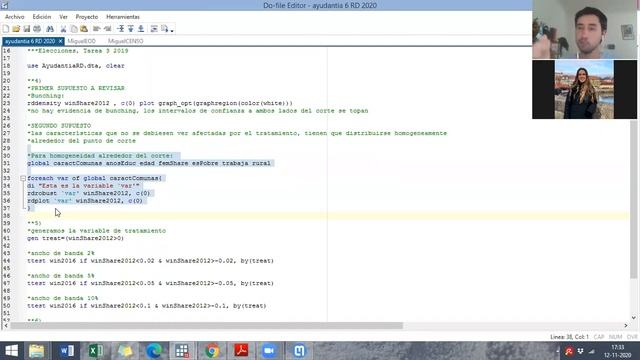This screenshot has height=360, width=640.
Task: Open the Proyecto menu
Action: pyautogui.click(x=87, y=17)
